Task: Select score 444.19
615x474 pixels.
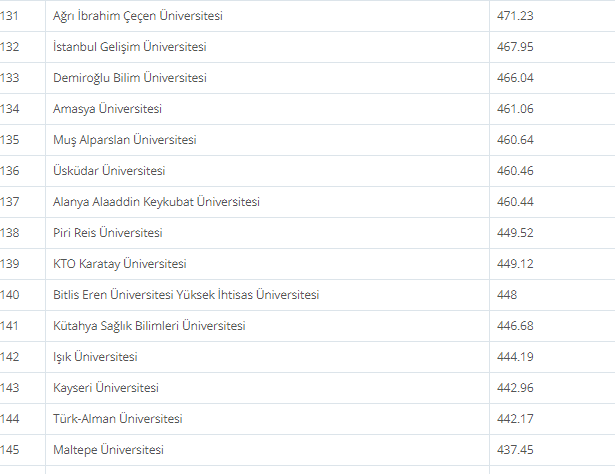Action: 515,356
